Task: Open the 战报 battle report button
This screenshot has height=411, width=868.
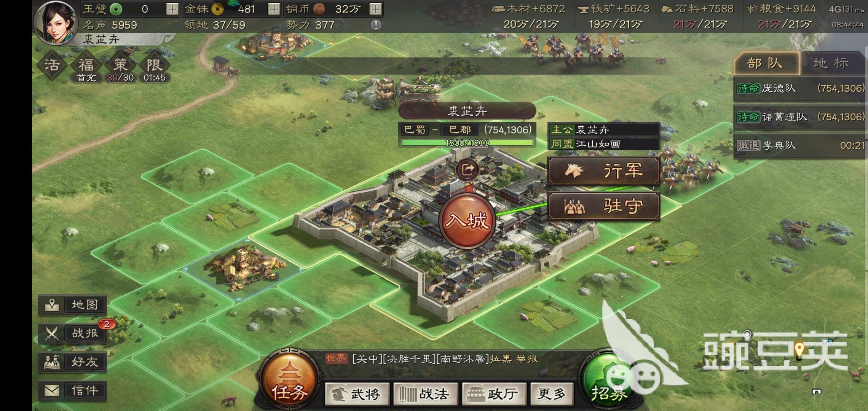Action: point(73,333)
